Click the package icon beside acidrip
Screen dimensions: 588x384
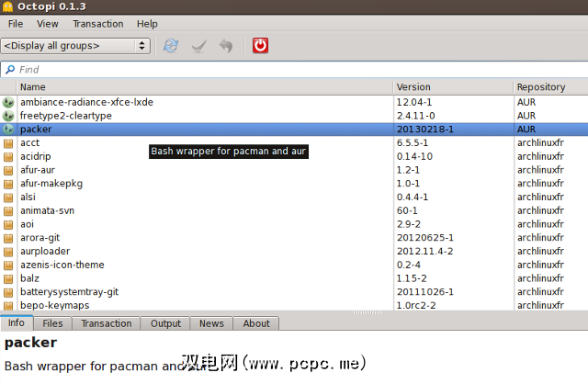[8, 157]
